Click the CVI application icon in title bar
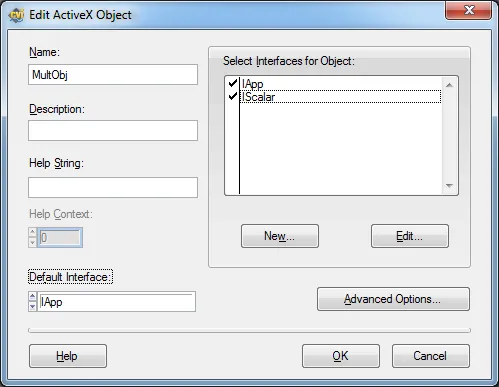 [x=16, y=15]
